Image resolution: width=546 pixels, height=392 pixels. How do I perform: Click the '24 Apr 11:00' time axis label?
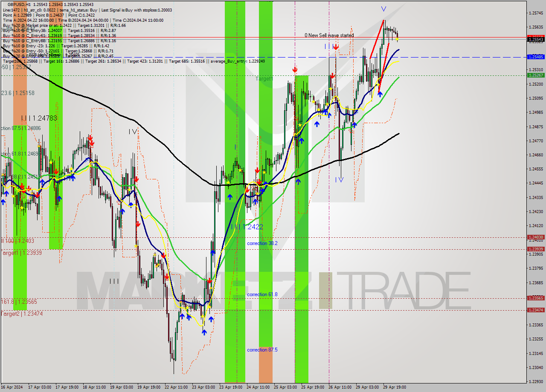(x=258, y=387)
